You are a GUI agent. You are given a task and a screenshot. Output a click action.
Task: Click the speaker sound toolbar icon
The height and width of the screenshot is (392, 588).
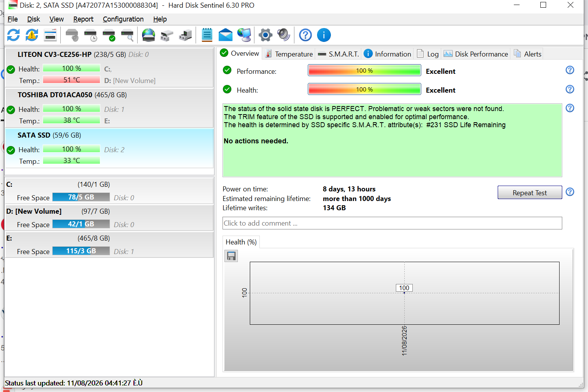click(284, 35)
